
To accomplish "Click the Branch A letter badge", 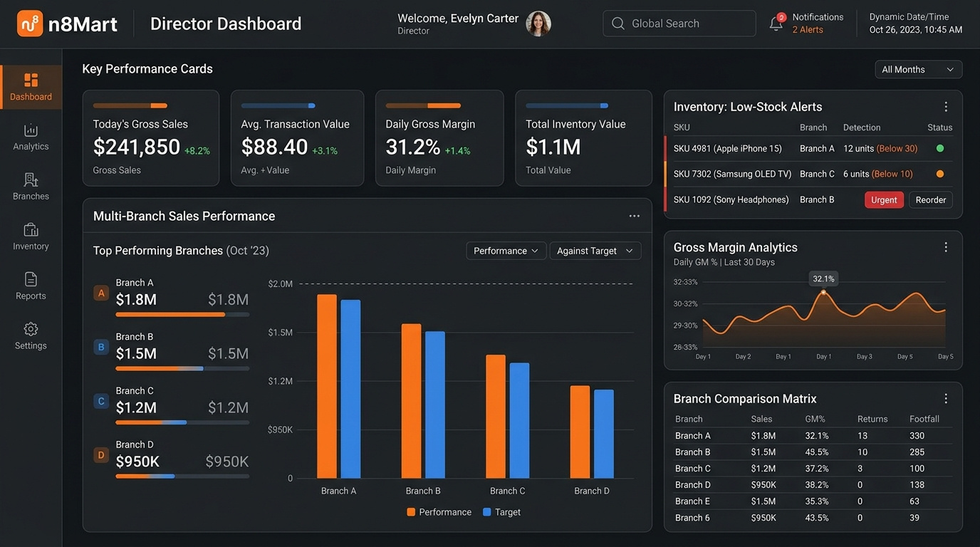I will click(x=101, y=293).
